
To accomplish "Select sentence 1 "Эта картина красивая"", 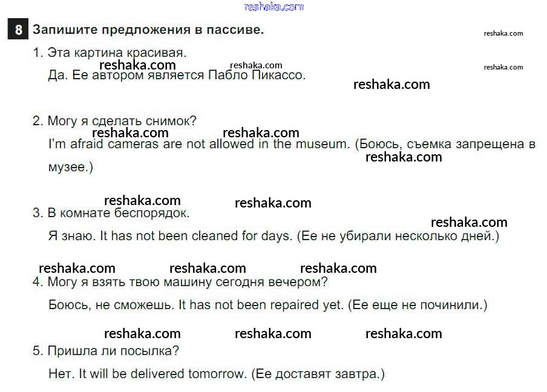I will 110,53.
